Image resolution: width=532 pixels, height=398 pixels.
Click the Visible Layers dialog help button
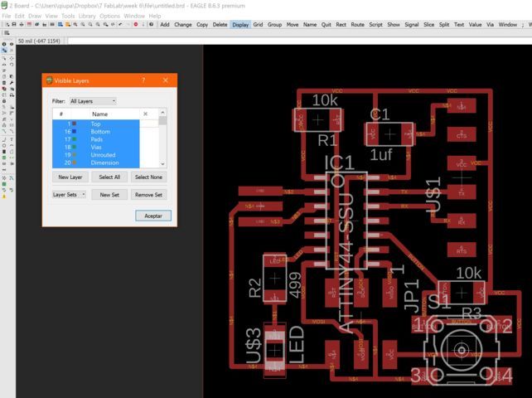click(143, 80)
